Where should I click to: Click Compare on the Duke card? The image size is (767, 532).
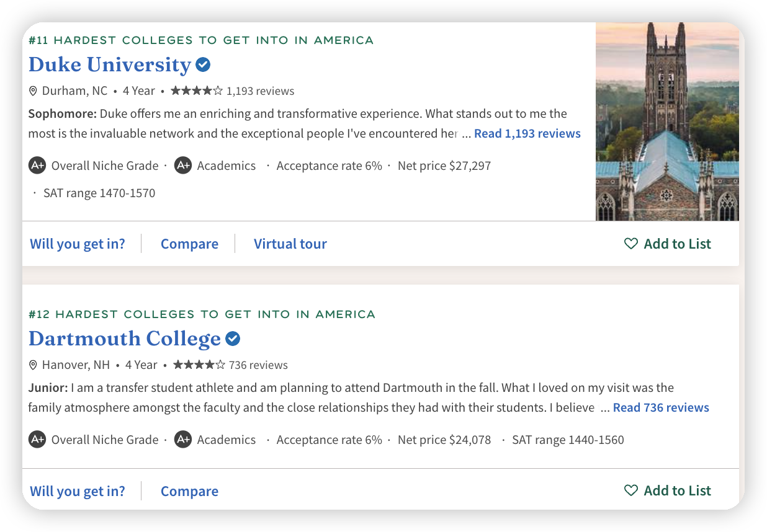[x=189, y=244]
